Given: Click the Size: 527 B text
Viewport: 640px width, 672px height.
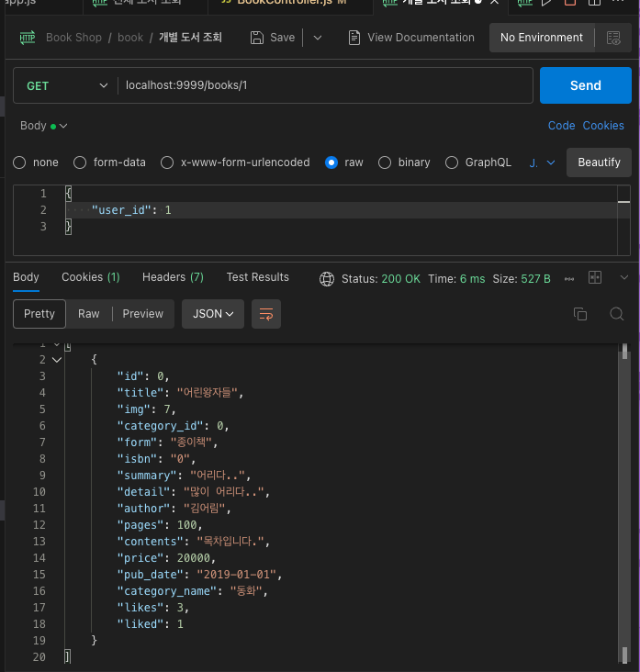Looking at the screenshot, I should pyautogui.click(x=522, y=279).
